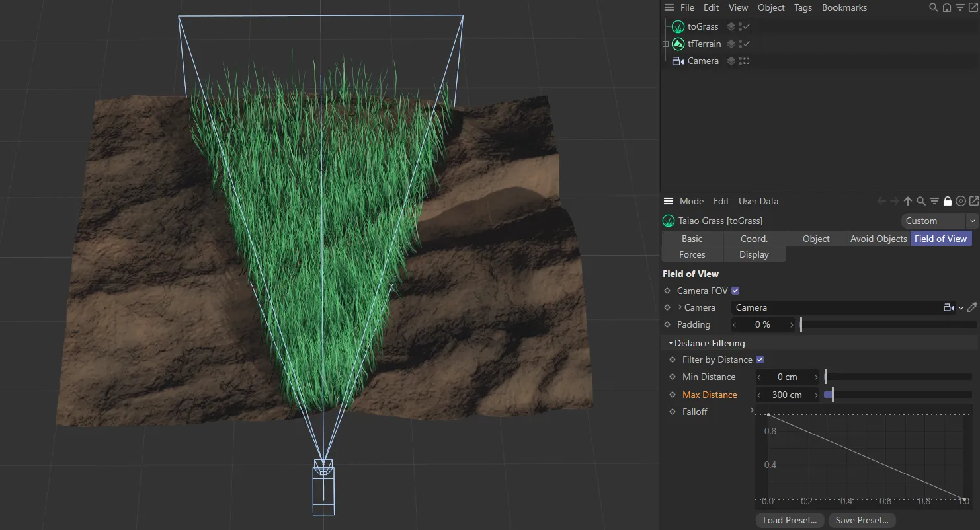Toggle the toGrass enable checkmark
Viewport: 980px width, 530px height.
(747, 27)
